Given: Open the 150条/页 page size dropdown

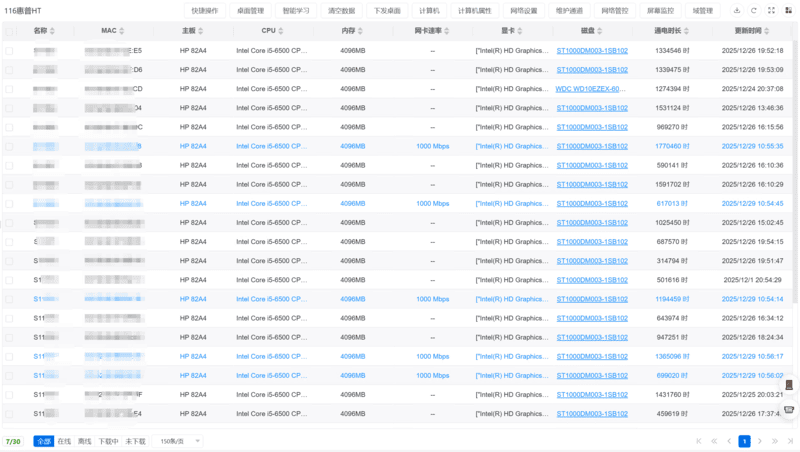Looking at the screenshot, I should pos(180,441).
